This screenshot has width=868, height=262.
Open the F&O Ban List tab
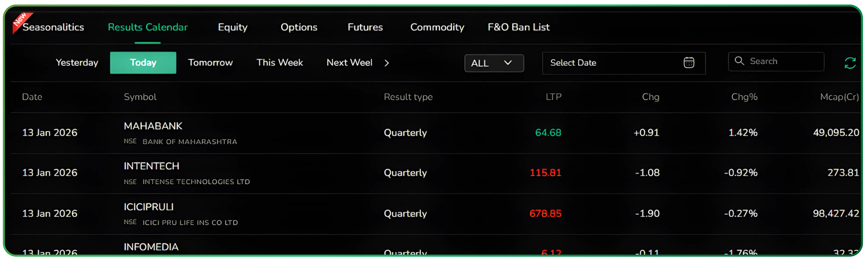tap(518, 28)
